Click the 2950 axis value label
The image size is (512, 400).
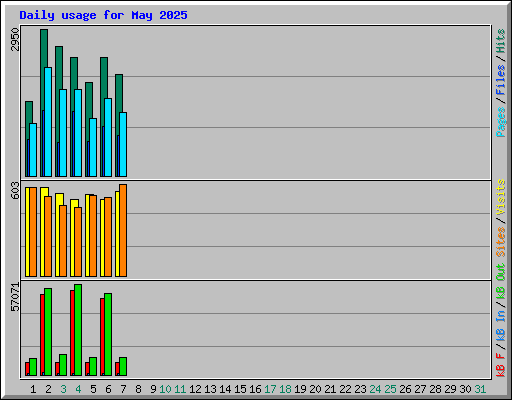point(15,39)
